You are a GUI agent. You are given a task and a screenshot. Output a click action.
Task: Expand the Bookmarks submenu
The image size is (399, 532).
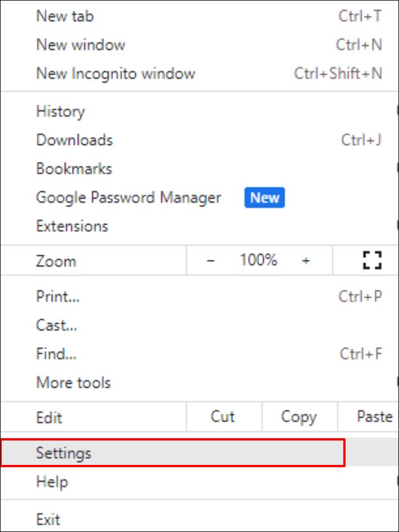click(74, 169)
